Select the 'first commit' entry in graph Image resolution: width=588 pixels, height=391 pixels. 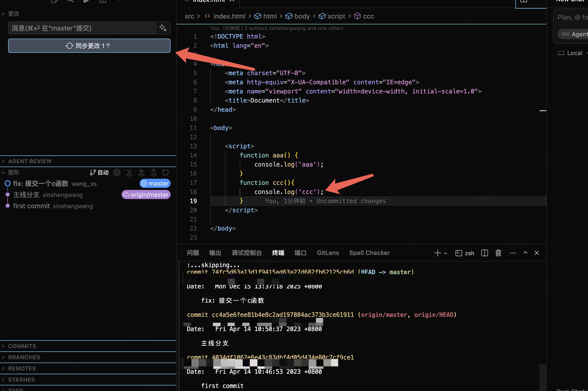point(31,206)
